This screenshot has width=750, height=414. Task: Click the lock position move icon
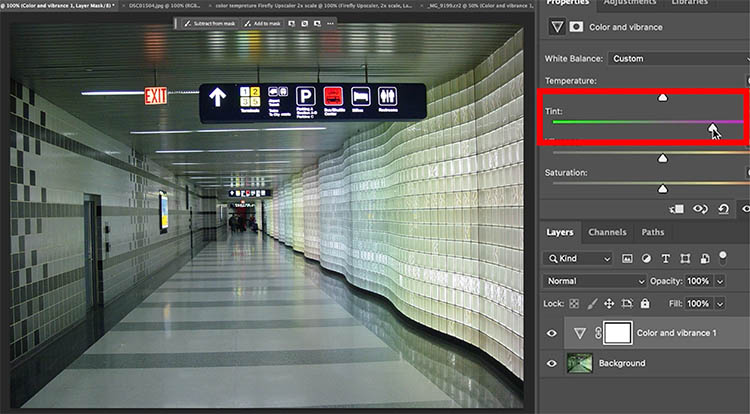[x=608, y=303]
